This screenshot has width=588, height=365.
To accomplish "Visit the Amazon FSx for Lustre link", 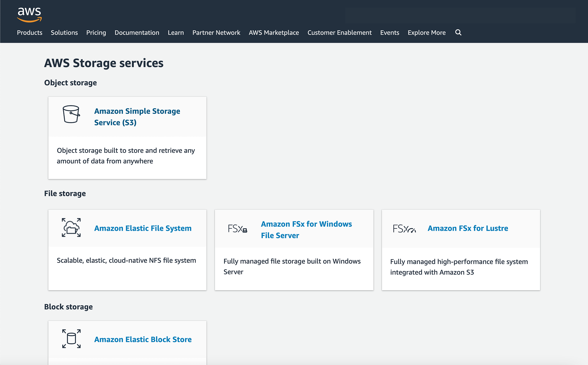I will point(468,228).
